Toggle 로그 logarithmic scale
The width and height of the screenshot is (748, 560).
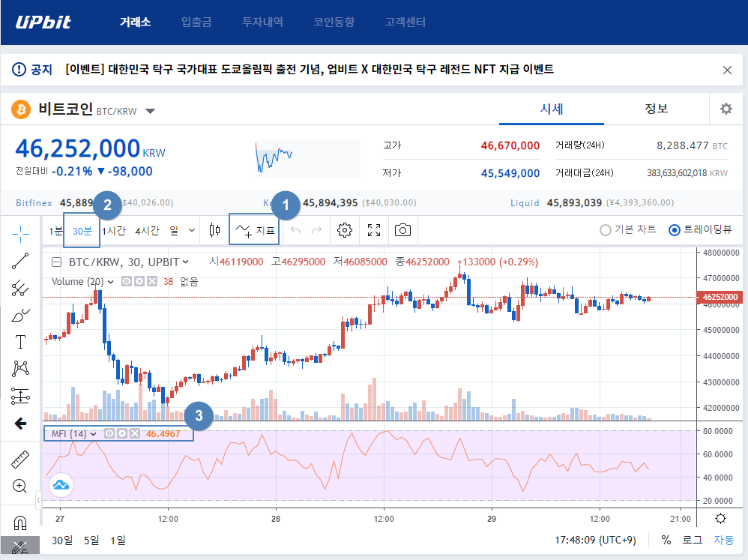coord(693,540)
